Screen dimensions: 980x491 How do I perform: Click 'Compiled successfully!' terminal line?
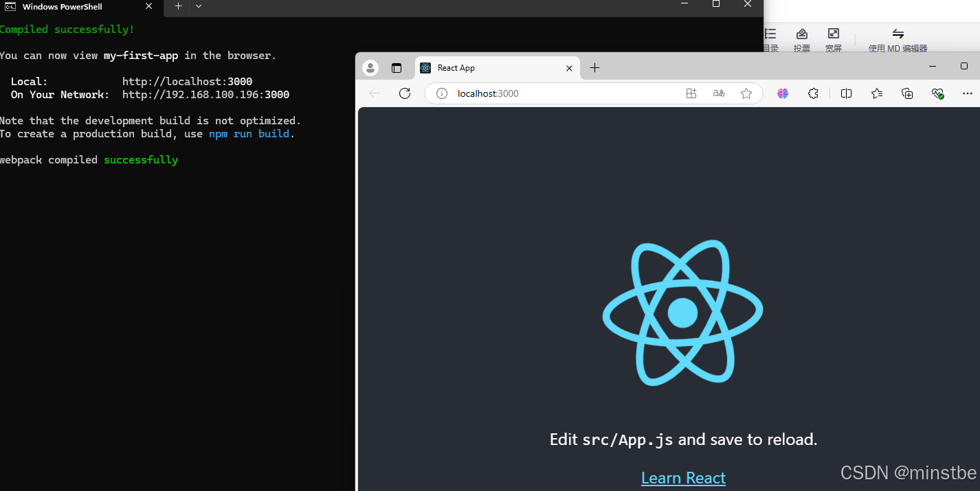(x=67, y=30)
